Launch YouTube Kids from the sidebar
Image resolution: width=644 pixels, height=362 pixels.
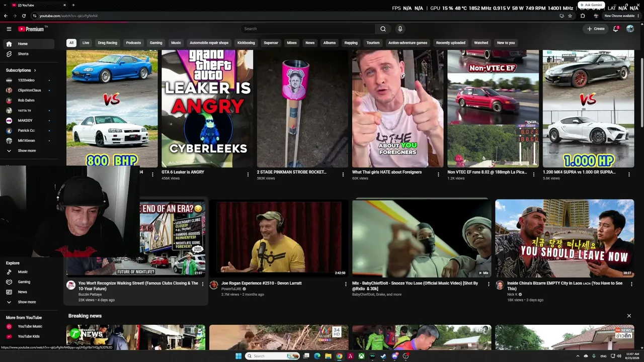coord(29,336)
